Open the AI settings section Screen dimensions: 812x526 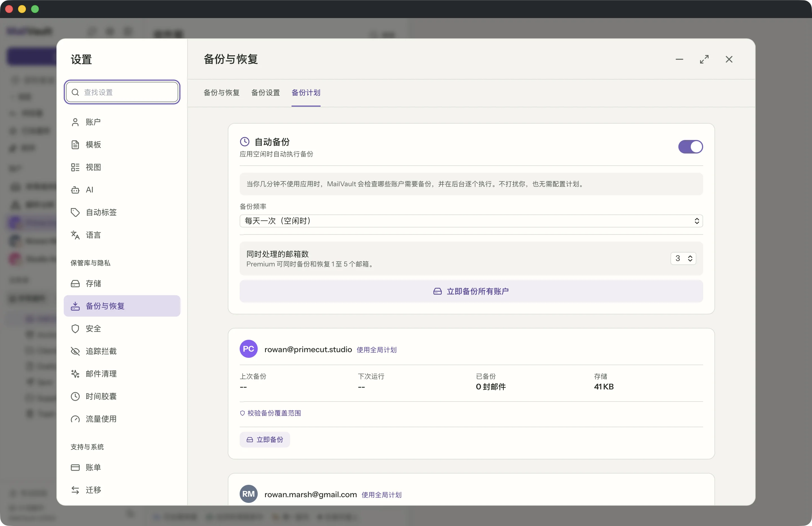click(x=122, y=190)
